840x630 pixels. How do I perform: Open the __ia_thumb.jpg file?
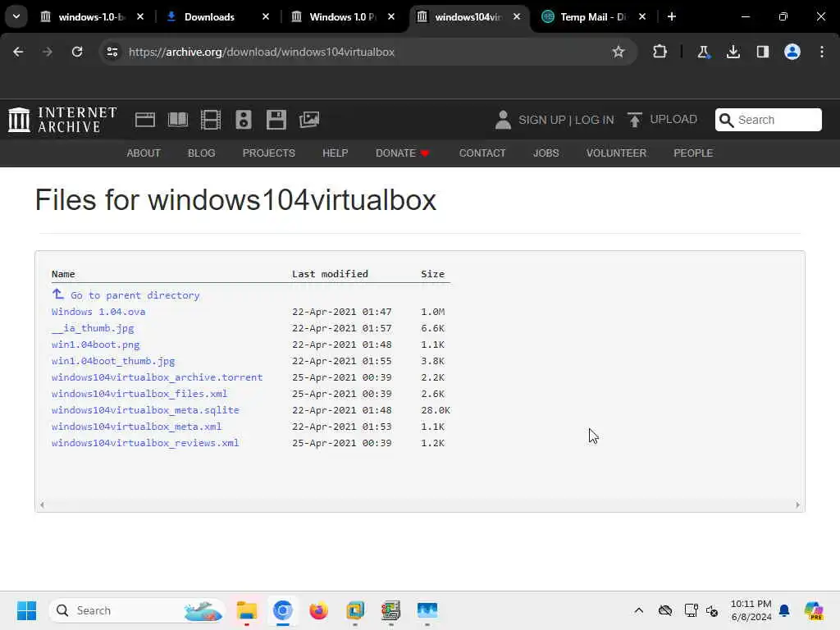coord(93,328)
